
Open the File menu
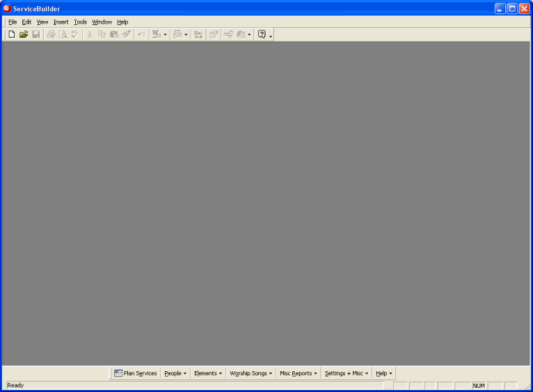(x=13, y=22)
